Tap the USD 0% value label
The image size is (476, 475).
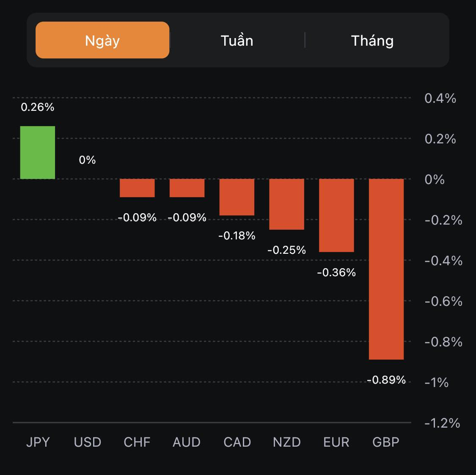(87, 160)
